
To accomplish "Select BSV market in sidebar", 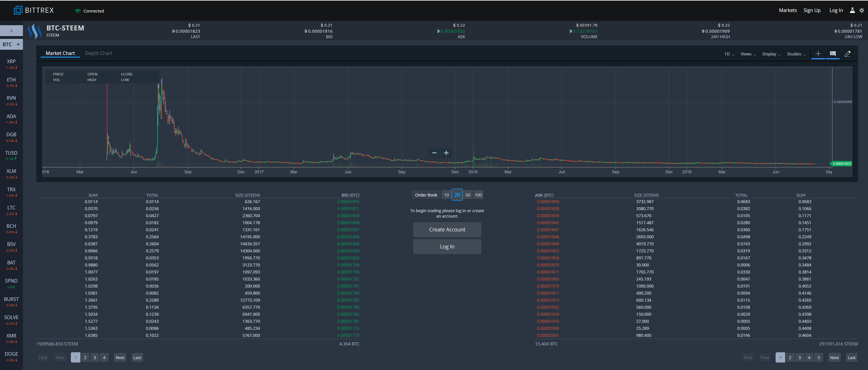I will tap(11, 247).
